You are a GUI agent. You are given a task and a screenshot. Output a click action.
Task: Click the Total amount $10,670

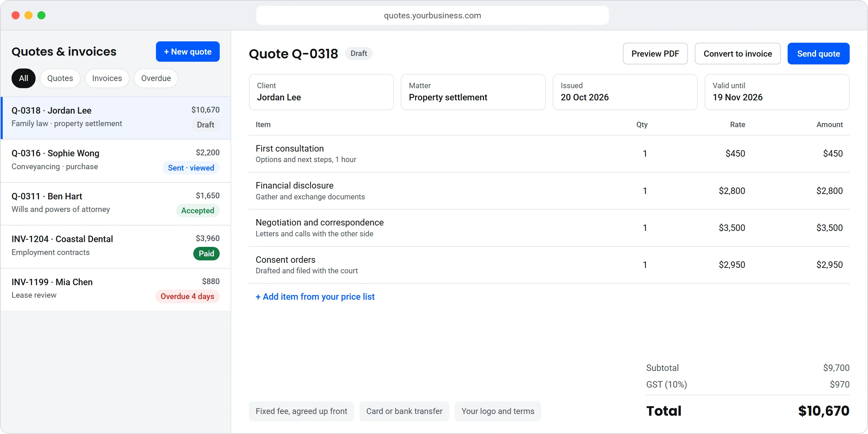click(824, 411)
